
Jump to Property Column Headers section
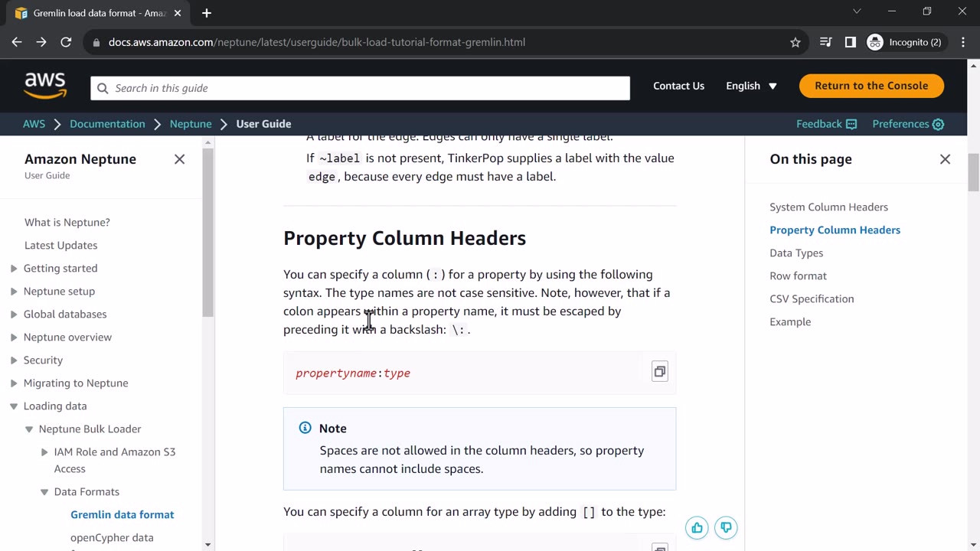point(835,230)
